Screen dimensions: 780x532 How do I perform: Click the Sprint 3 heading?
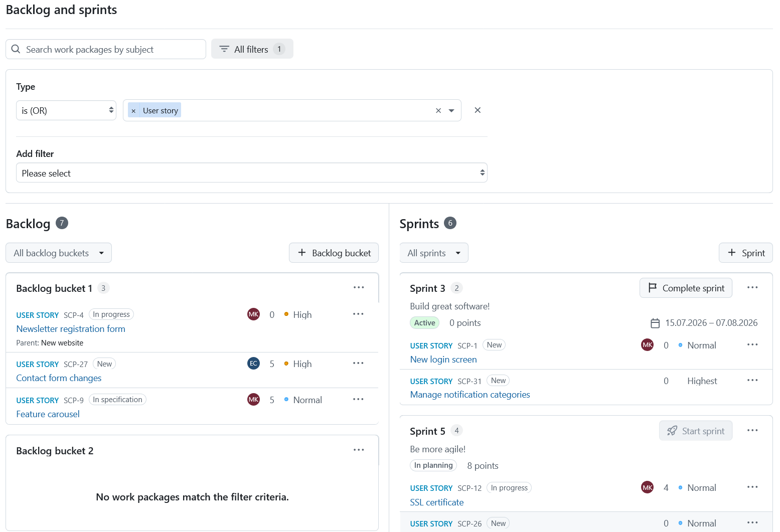[x=427, y=288]
